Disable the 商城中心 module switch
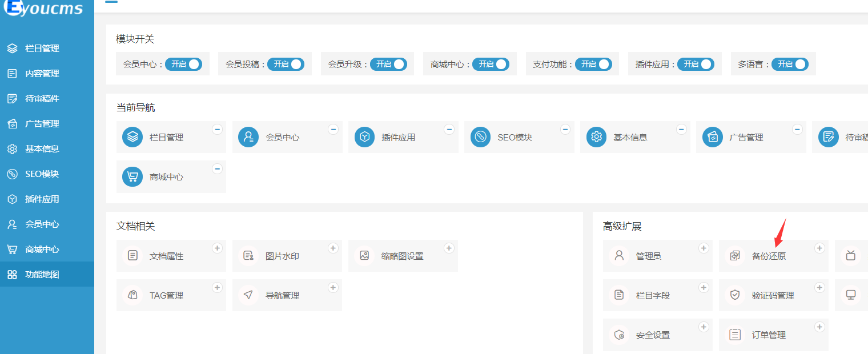Image resolution: width=868 pixels, height=354 pixels. [491, 64]
